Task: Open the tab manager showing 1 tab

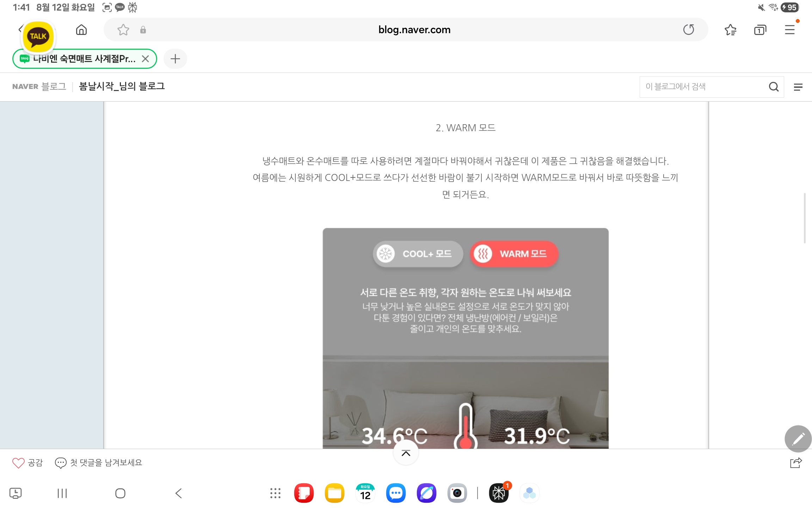Action: tap(760, 30)
